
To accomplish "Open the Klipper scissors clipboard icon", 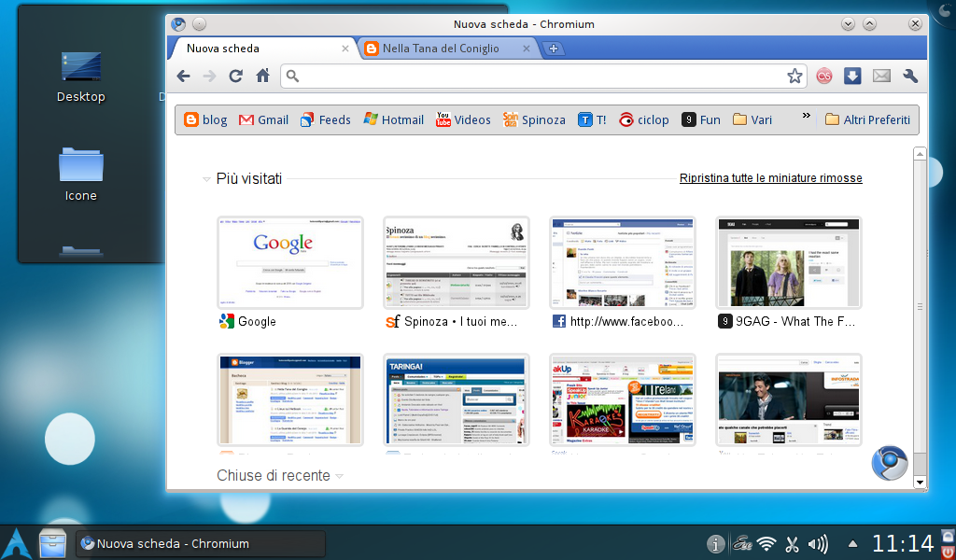I will pyautogui.click(x=792, y=543).
